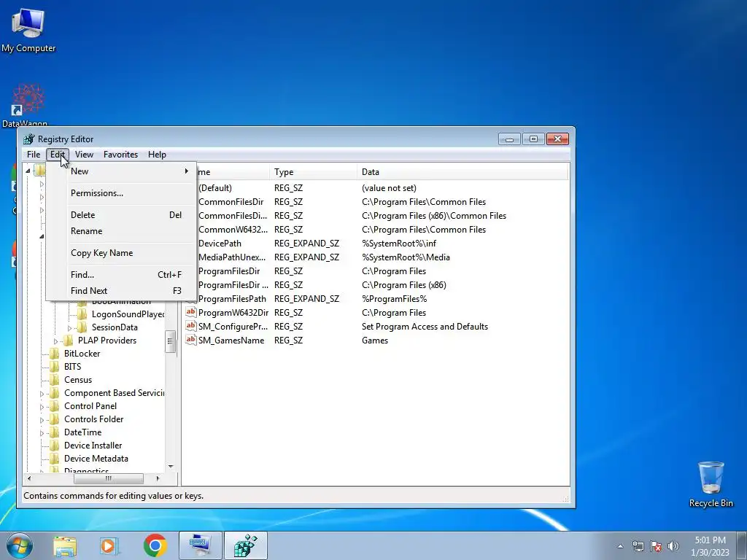
Task: Click the network status tray icon
Action: click(638, 546)
